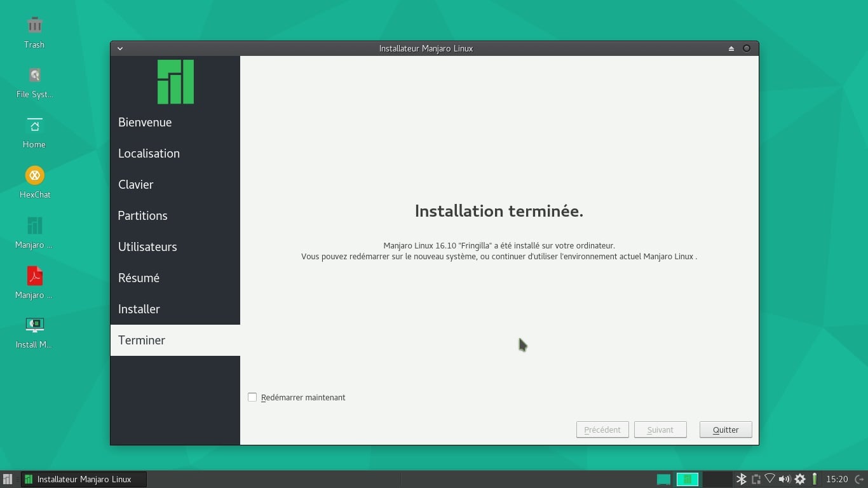Select the Clavier step in sidebar
The image size is (868, 488).
click(x=175, y=184)
